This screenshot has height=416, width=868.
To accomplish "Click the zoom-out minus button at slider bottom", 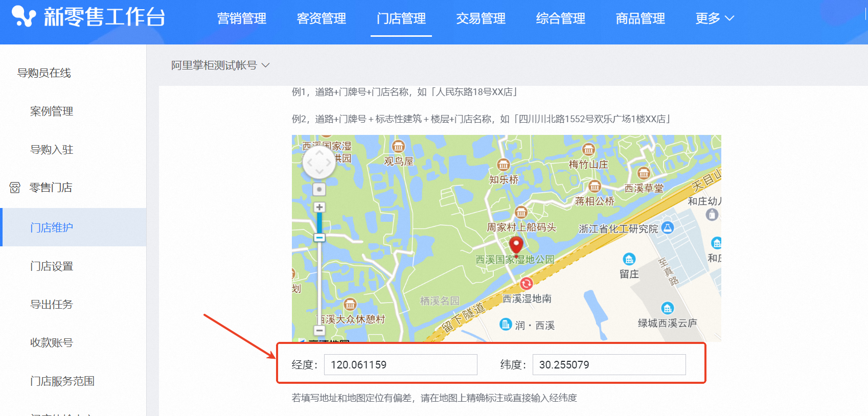I will [x=319, y=330].
